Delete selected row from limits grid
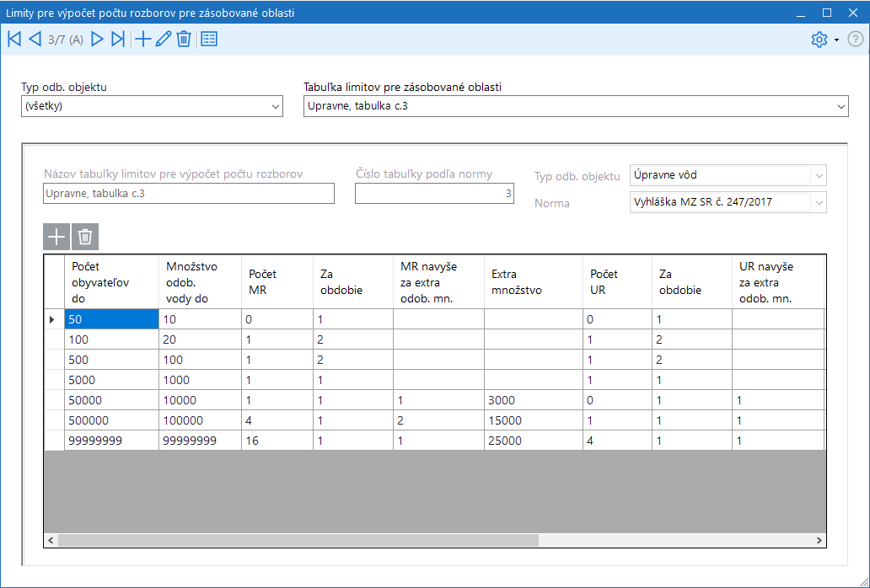 coord(85,238)
